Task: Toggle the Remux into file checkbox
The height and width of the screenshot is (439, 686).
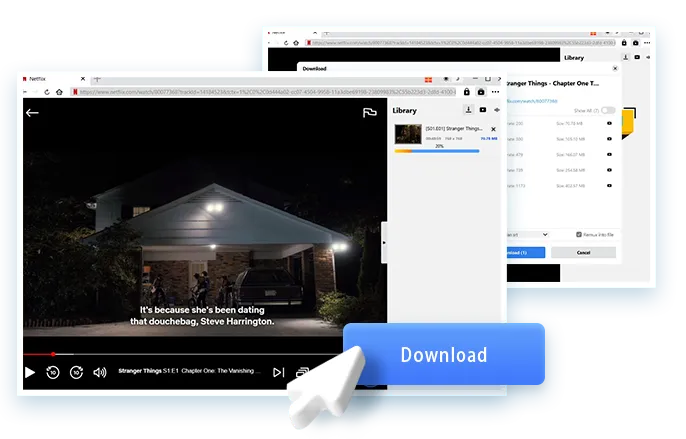Action: (x=579, y=235)
